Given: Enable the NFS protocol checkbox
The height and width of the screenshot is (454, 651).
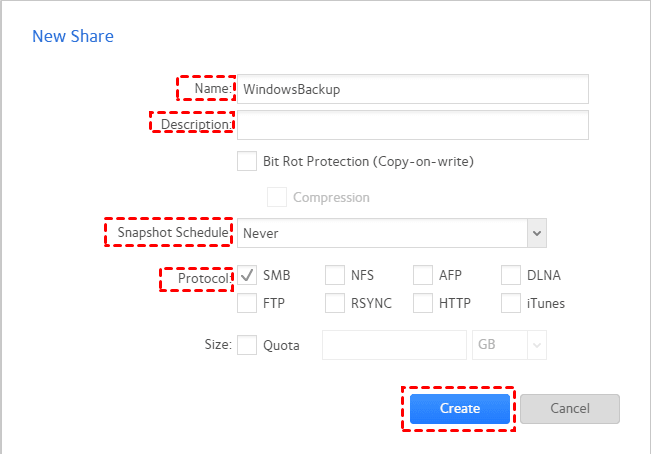Looking at the screenshot, I should tap(335, 275).
